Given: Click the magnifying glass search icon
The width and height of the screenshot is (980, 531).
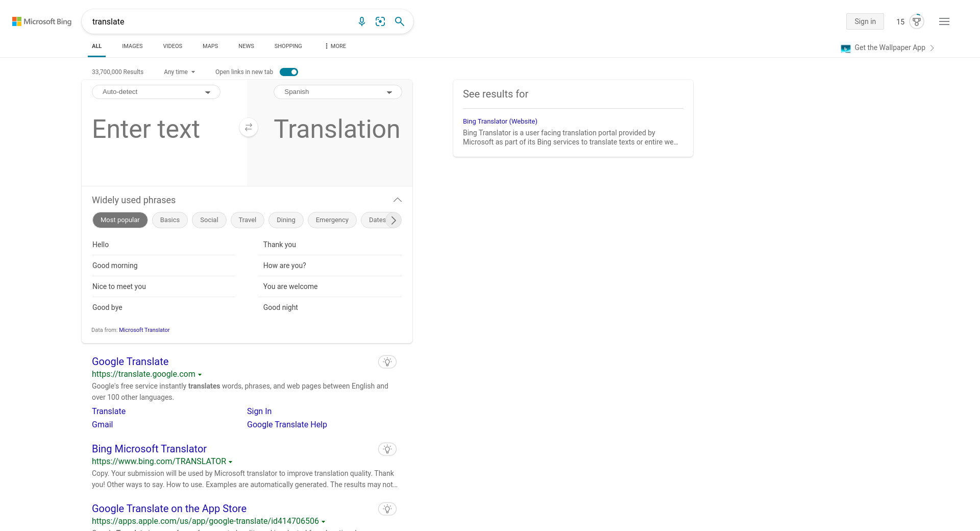Looking at the screenshot, I should tap(400, 21).
